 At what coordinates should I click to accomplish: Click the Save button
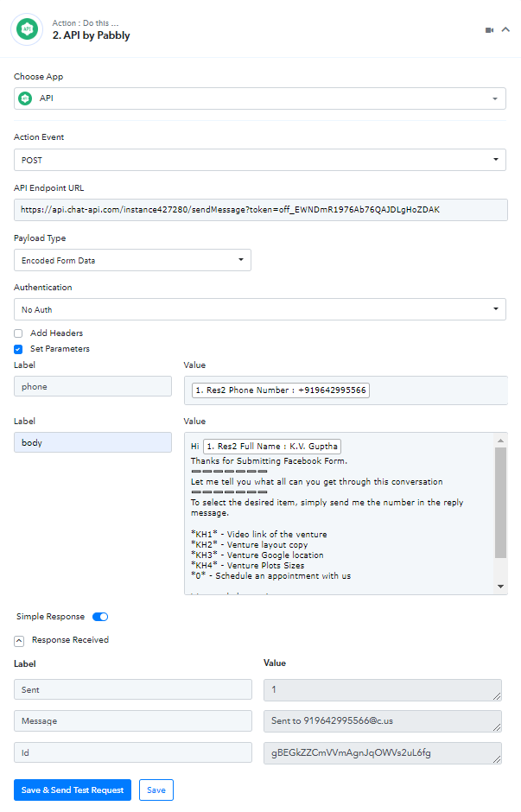[156, 790]
